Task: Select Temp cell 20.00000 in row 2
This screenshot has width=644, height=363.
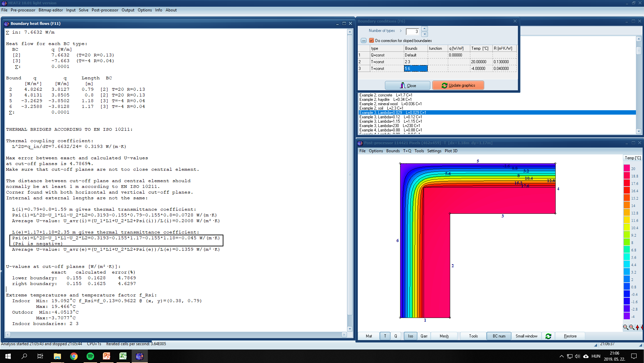Action: [x=481, y=62]
